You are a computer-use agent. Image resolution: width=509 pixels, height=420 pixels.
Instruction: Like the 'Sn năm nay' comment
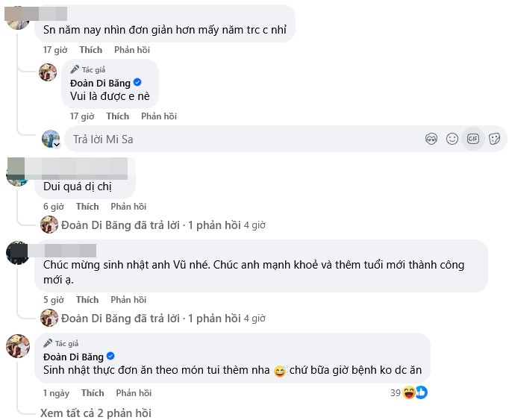tap(91, 50)
